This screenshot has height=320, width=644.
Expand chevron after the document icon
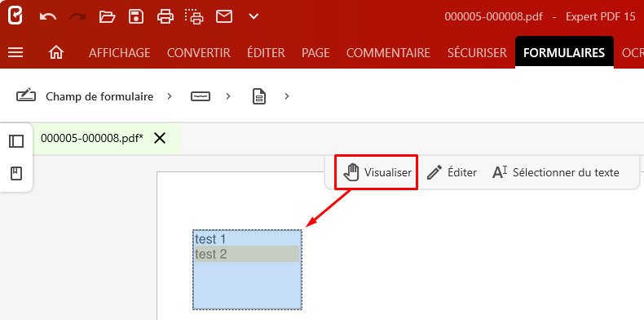click(x=287, y=96)
